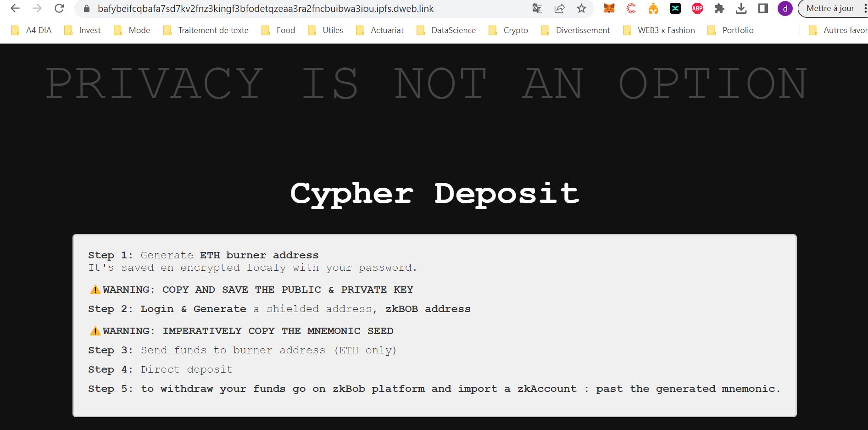Click the Mettre à jour button
Viewport: 868px width, 430px height.
coord(830,8)
